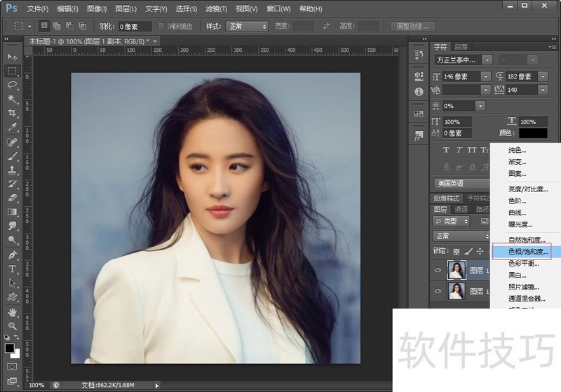Image resolution: width=561 pixels, height=392 pixels.
Task: Click the 调整边缘... button
Action: [x=412, y=27]
